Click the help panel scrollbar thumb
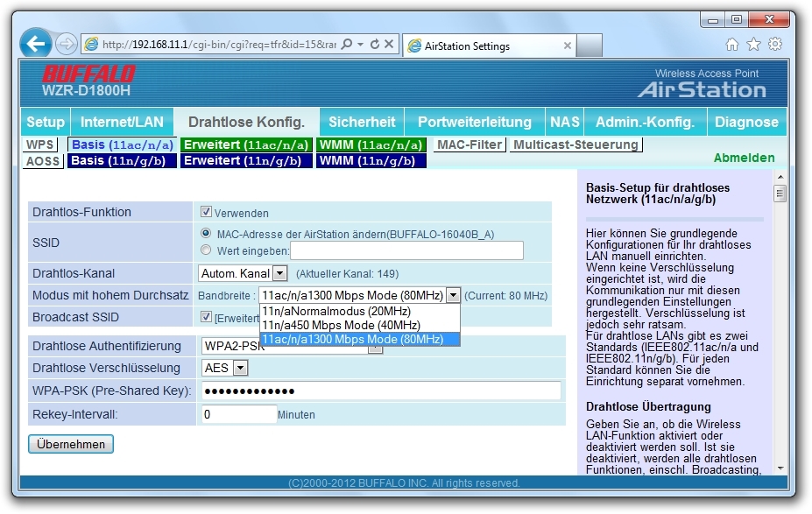This screenshot has height=514, width=812. pos(780,194)
